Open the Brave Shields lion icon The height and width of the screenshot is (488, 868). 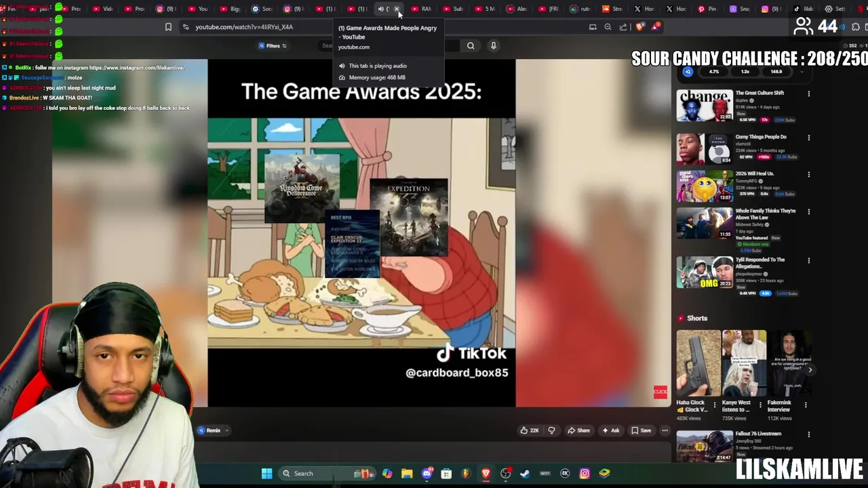point(639,27)
